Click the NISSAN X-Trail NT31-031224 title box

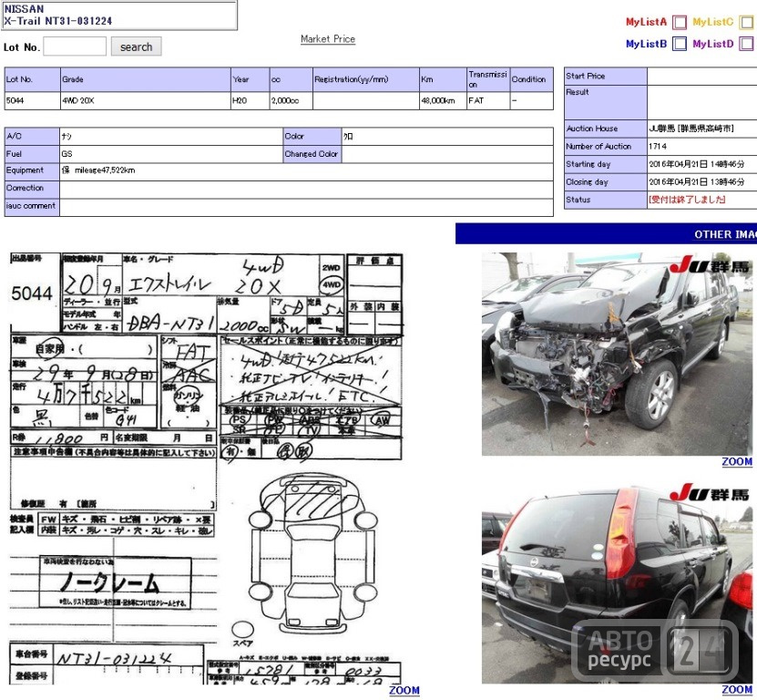point(119,15)
